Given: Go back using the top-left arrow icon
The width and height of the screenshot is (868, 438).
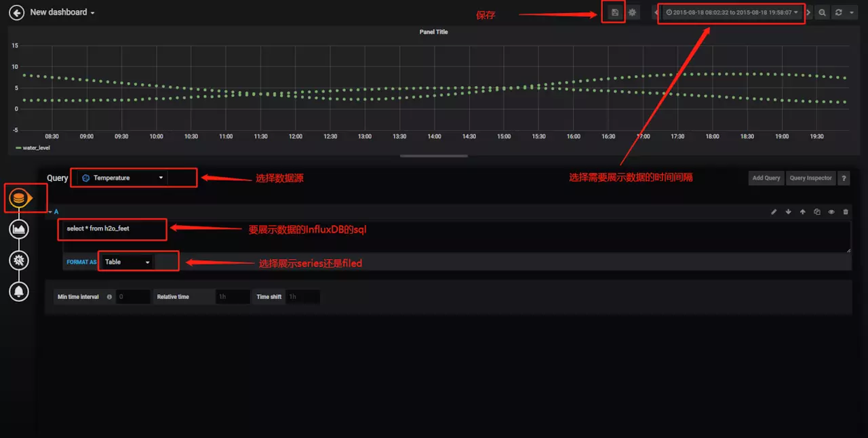Looking at the screenshot, I should [x=16, y=12].
